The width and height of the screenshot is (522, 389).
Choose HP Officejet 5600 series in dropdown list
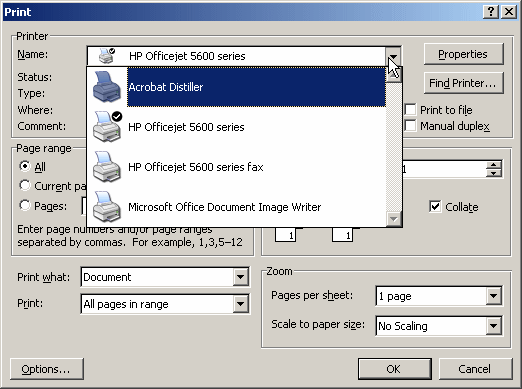point(256,127)
